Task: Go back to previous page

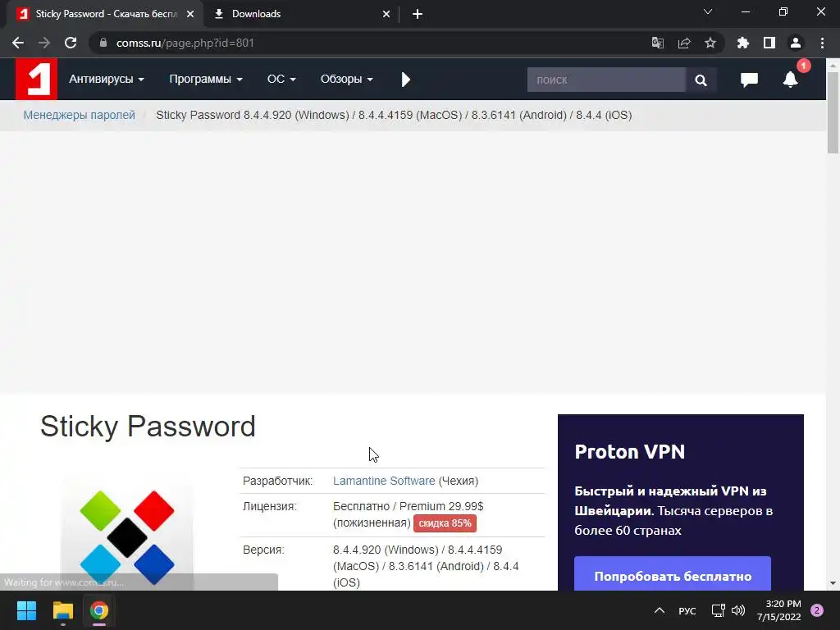Action: (x=18, y=43)
